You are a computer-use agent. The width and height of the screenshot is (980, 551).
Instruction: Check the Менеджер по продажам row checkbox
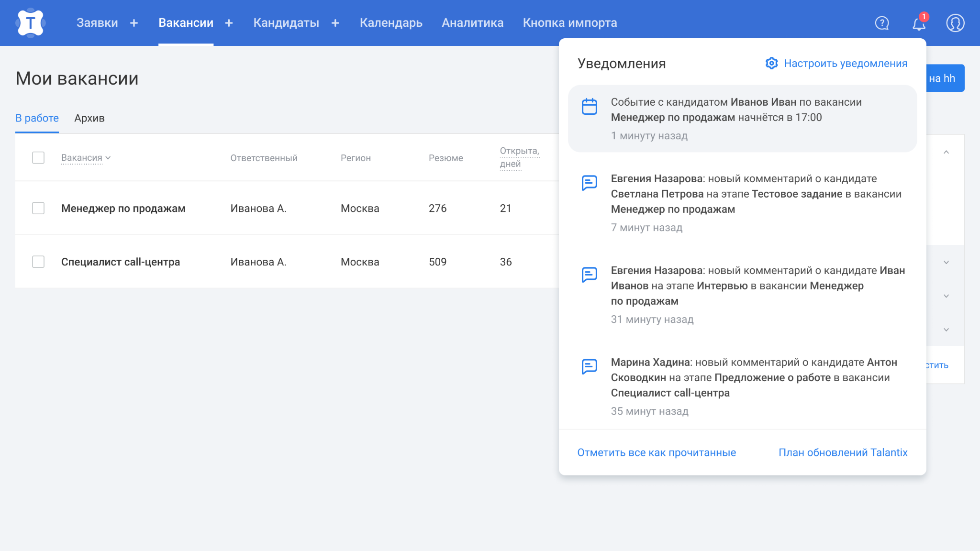38,208
